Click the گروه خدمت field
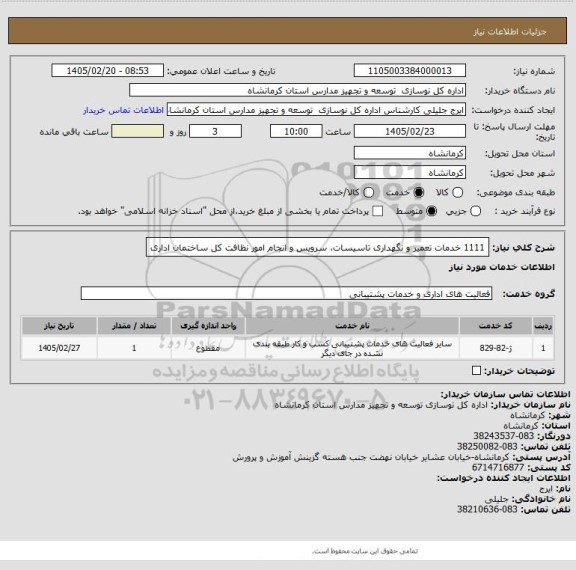This screenshot has width=576, height=570. point(286,293)
